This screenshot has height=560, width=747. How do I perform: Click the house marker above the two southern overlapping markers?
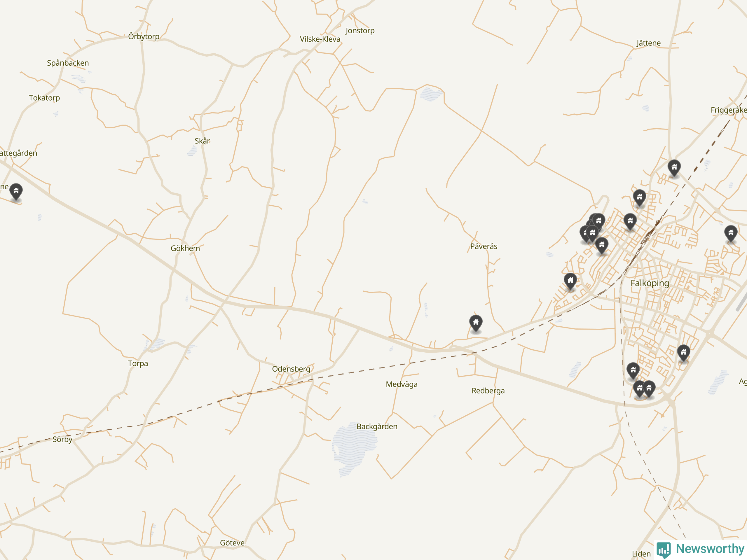pyautogui.click(x=633, y=371)
